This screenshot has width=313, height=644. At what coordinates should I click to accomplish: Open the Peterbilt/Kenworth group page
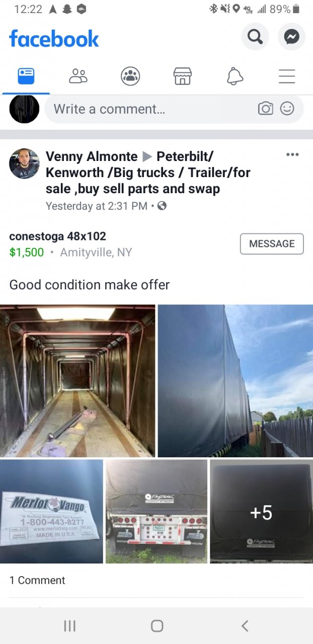point(148,173)
